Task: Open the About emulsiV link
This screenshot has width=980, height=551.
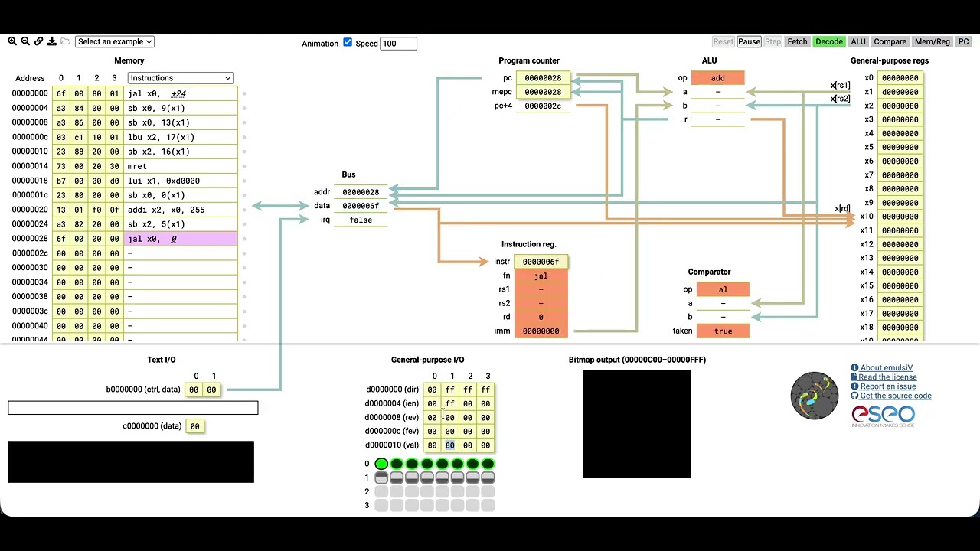Action: point(887,368)
